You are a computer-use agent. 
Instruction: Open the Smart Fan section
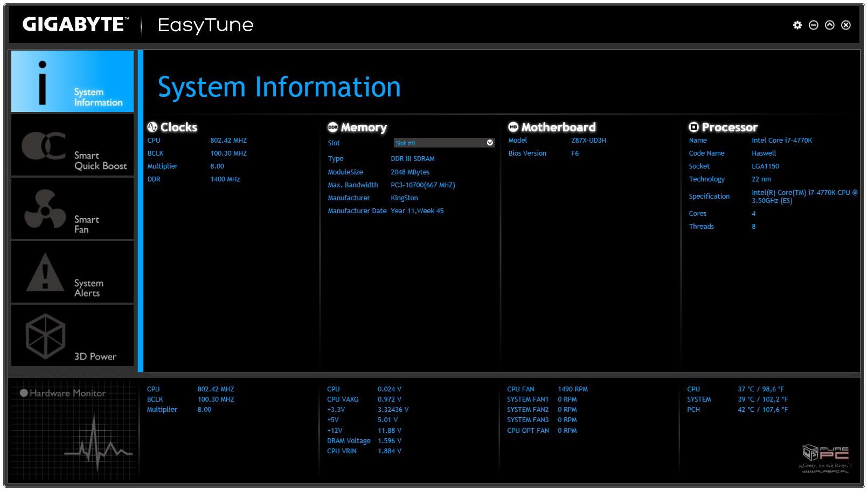(72, 209)
